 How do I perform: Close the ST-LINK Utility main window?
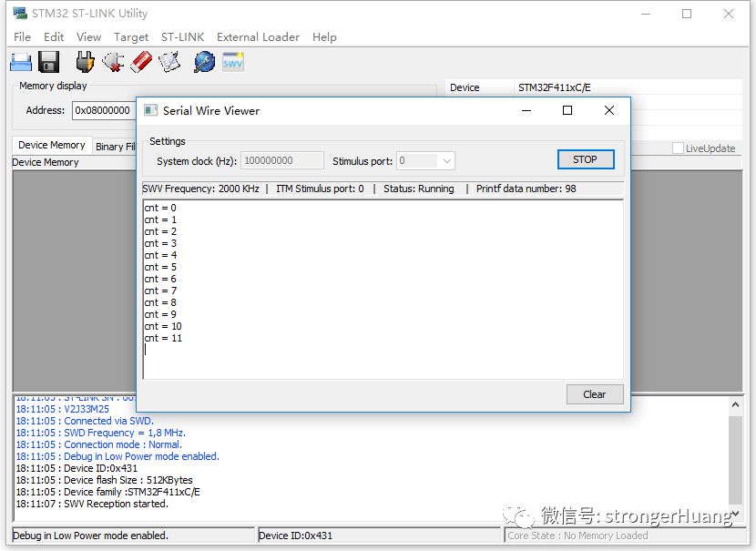(x=729, y=14)
